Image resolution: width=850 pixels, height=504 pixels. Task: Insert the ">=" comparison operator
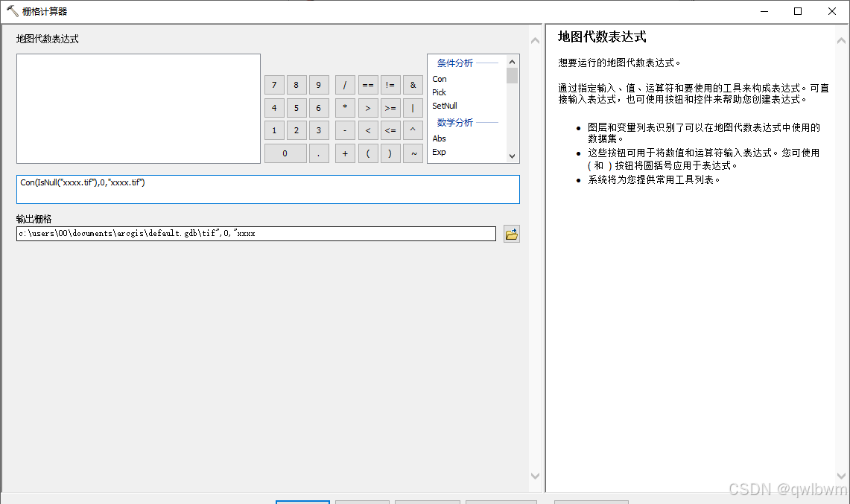(390, 107)
